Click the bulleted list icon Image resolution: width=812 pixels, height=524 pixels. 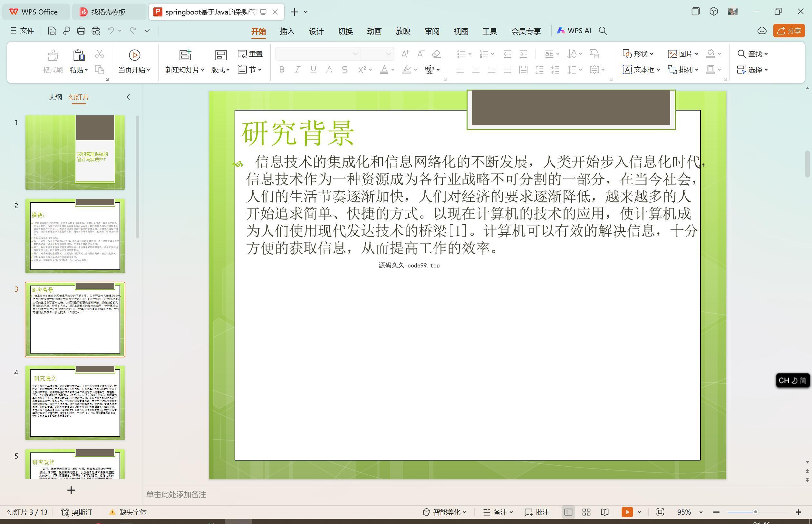pyautogui.click(x=461, y=54)
